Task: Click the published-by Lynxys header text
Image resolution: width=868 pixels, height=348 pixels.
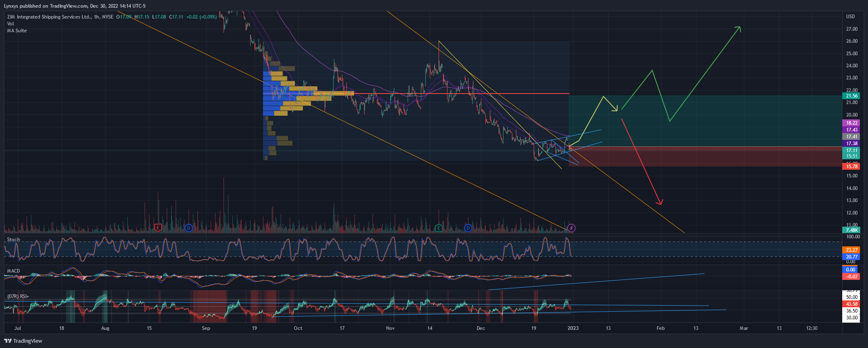Action: [x=75, y=6]
